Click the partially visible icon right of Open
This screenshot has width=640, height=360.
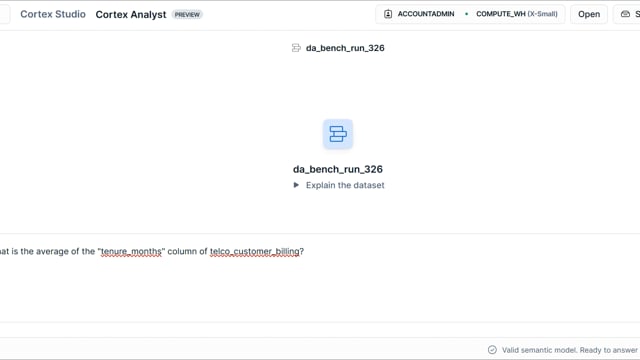tap(625, 14)
